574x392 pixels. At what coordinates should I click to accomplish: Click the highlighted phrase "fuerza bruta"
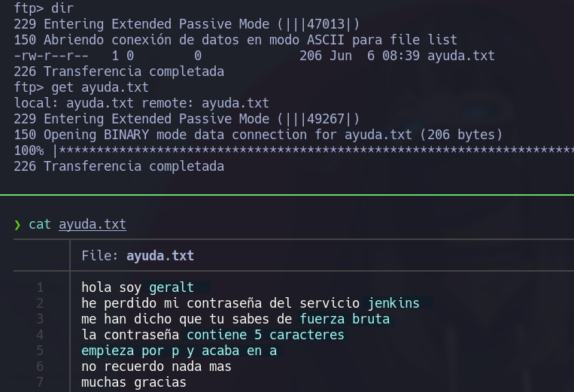[x=345, y=319]
